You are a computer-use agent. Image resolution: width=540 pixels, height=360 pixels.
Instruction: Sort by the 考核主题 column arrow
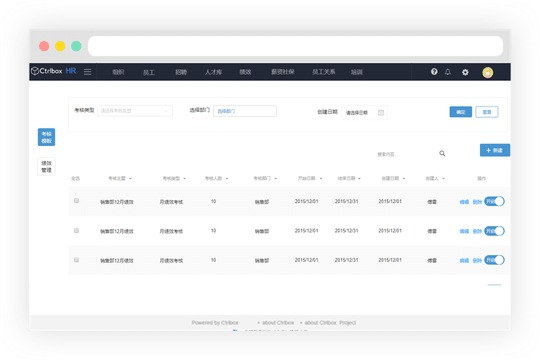(130, 178)
